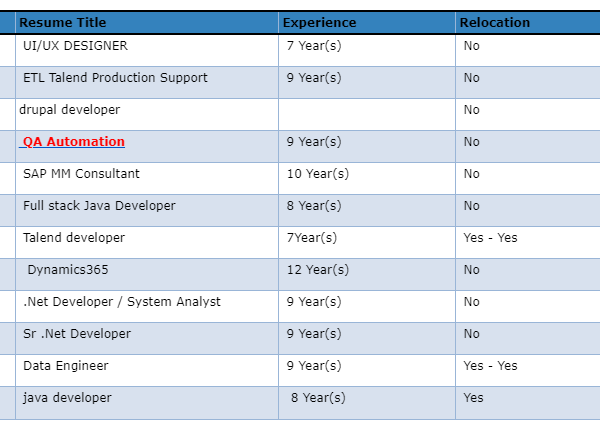The height and width of the screenshot is (440, 600).
Task: Select the Talend developer resume title
Action: click(x=74, y=238)
